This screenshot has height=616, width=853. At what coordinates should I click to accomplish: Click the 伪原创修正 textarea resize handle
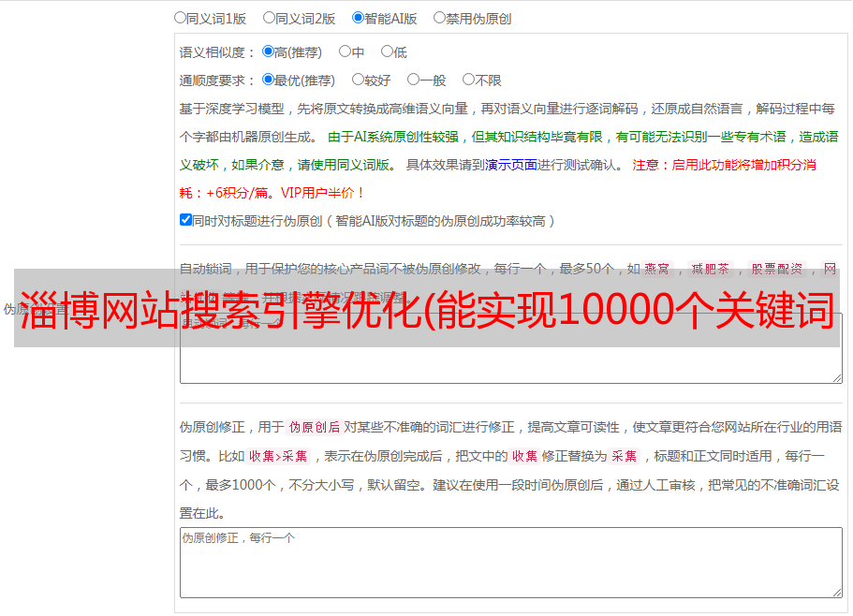(837, 593)
